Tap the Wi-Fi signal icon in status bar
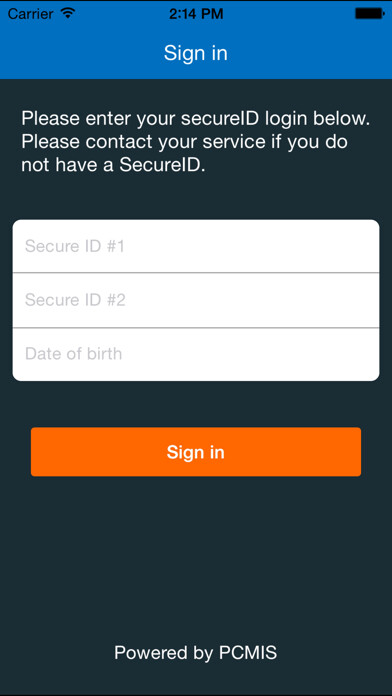Image resolution: width=392 pixels, height=696 pixels. 68,13
